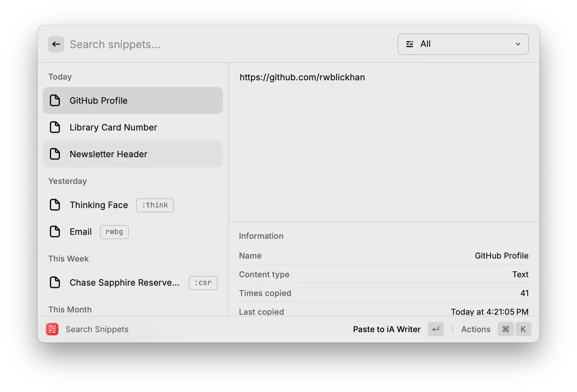The width and height of the screenshot is (577, 392).
Task: Click the snippet icon next to Thinking Face
Action: tap(55, 205)
